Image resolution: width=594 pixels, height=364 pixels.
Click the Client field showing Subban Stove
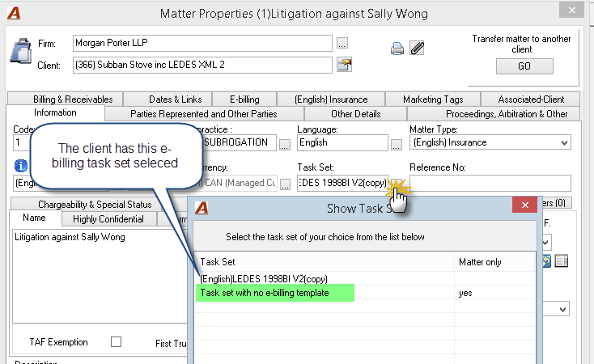tap(202, 65)
